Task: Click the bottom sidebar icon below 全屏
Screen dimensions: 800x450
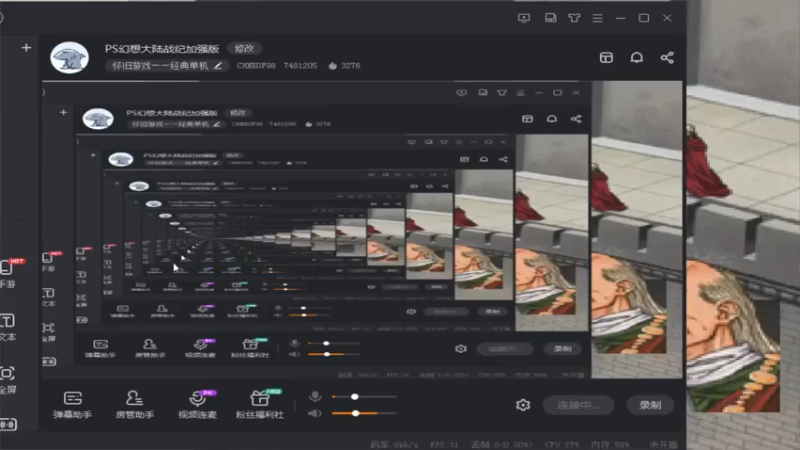Action: pyautogui.click(x=8, y=424)
